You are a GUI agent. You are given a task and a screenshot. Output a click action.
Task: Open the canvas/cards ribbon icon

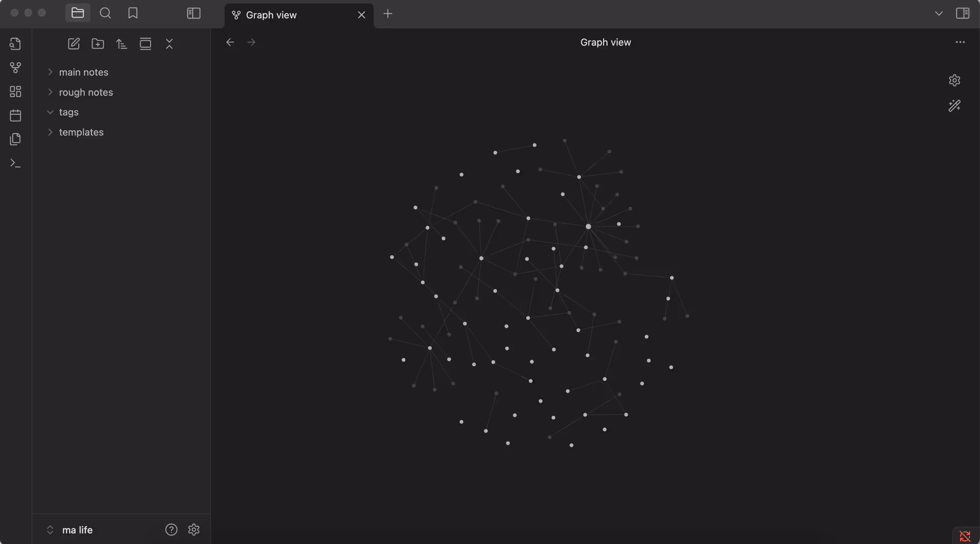click(15, 91)
